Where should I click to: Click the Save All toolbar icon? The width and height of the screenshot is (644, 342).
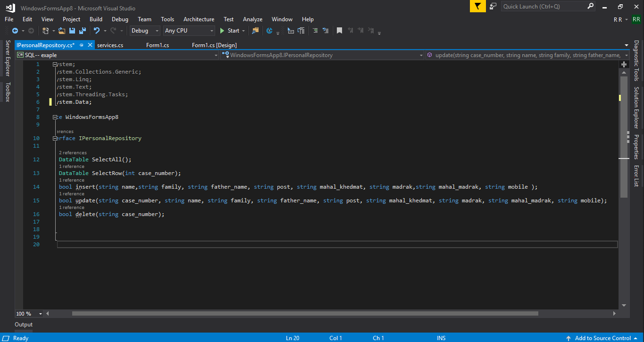(83, 31)
